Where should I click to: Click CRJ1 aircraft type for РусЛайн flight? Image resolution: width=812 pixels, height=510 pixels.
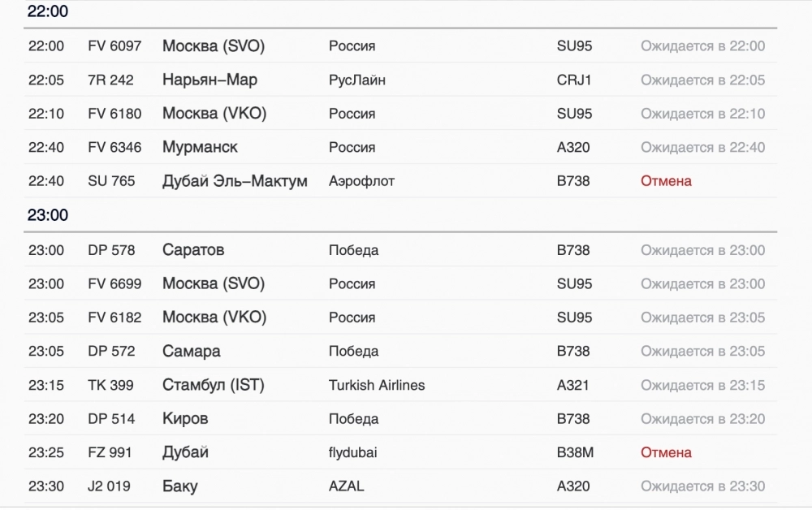(575, 80)
